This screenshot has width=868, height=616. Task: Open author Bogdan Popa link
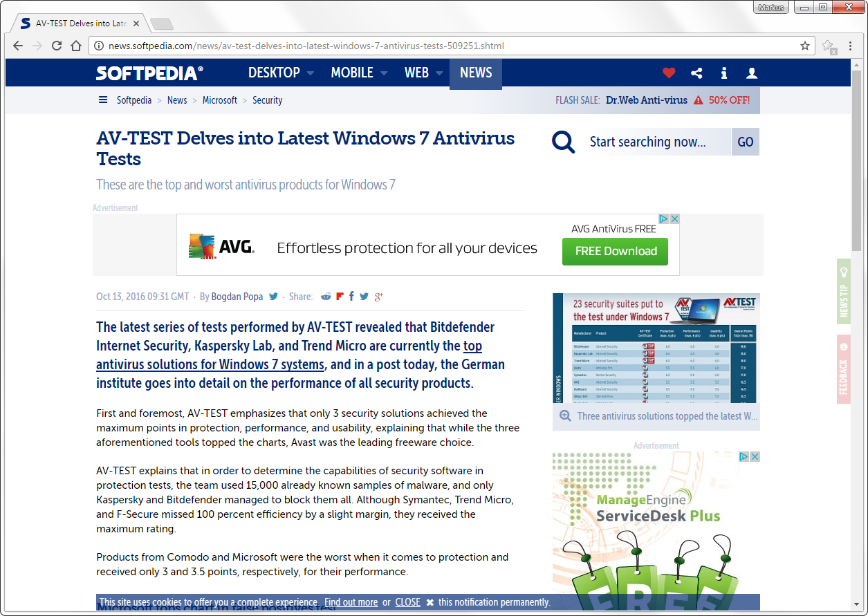coord(237,297)
